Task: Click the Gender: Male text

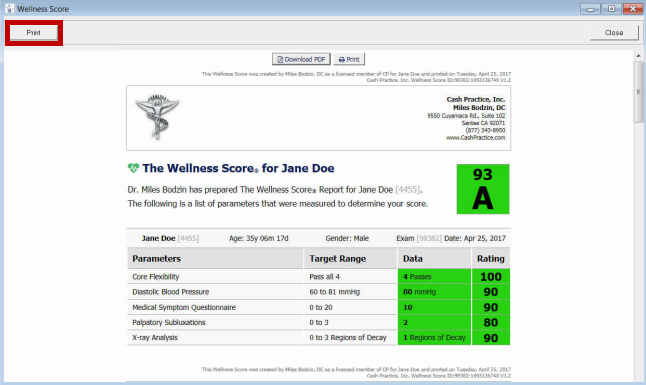Action: tap(347, 238)
